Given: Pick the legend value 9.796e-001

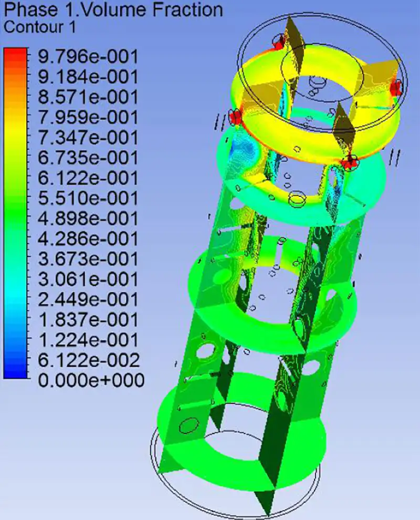Looking at the screenshot, I should (x=88, y=57).
